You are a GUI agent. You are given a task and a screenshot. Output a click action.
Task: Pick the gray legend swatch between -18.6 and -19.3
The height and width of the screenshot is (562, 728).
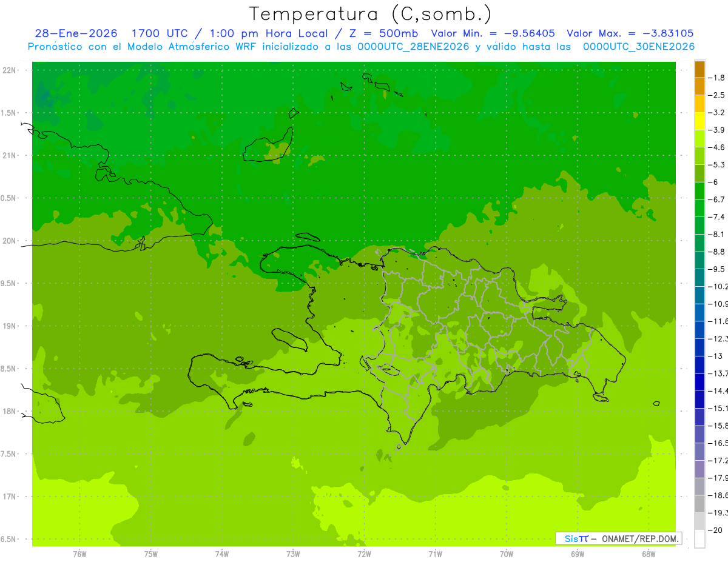[x=699, y=504]
